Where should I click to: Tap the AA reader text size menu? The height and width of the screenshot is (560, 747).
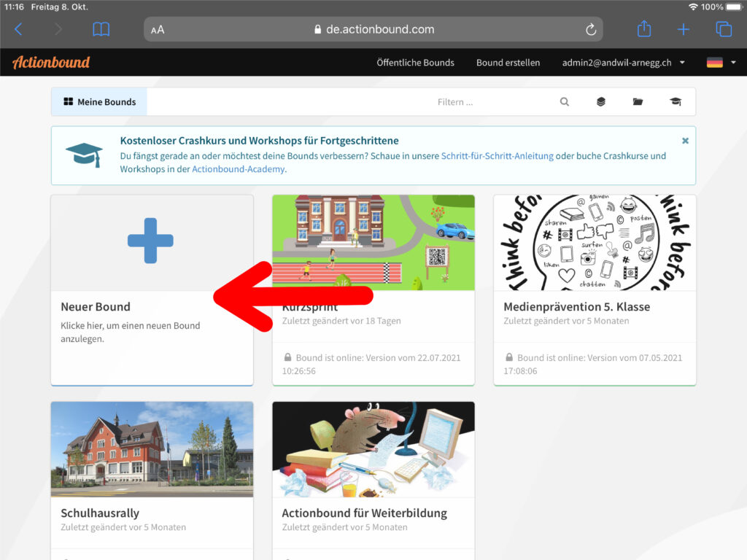pyautogui.click(x=158, y=30)
